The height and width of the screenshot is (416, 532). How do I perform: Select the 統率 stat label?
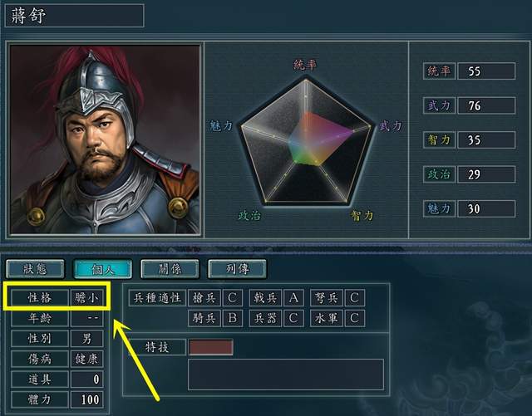(x=439, y=71)
